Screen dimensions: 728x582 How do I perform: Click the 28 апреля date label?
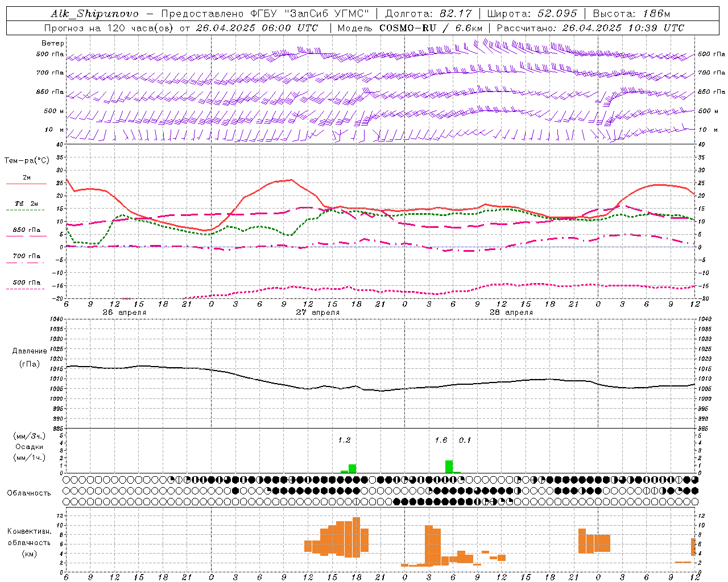511,312
